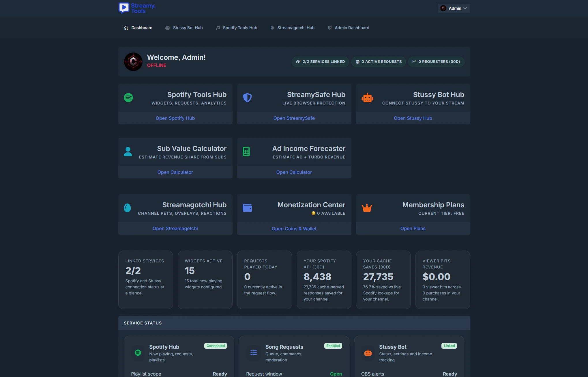Click the crown icon on Membership Plans card
The height and width of the screenshot is (377, 588).
click(367, 208)
